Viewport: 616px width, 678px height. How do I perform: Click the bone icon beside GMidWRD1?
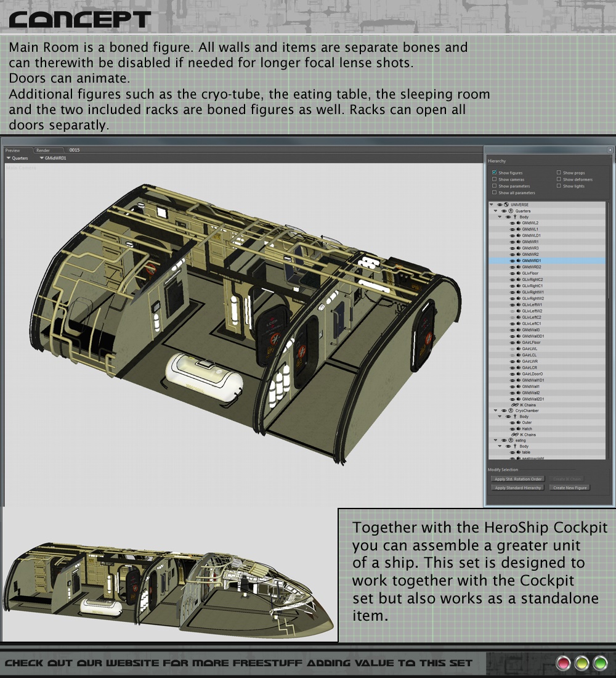[x=518, y=261]
